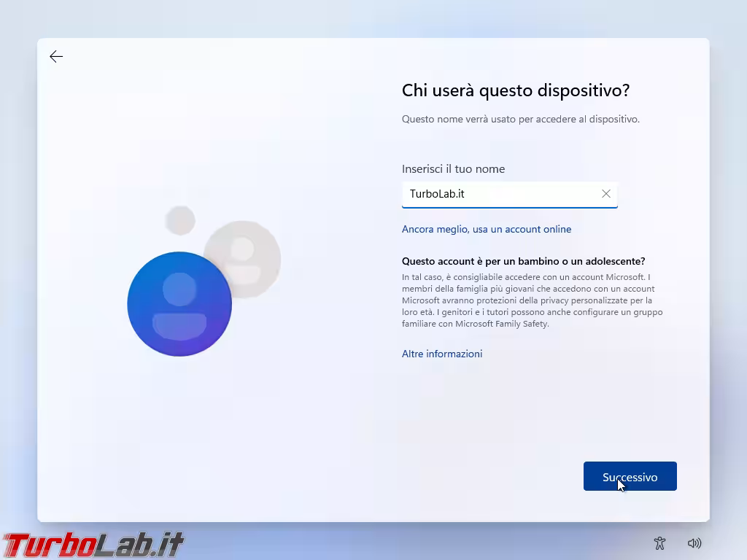Image resolution: width=747 pixels, height=560 pixels.
Task: Go back using the left arrow
Action: tap(56, 57)
